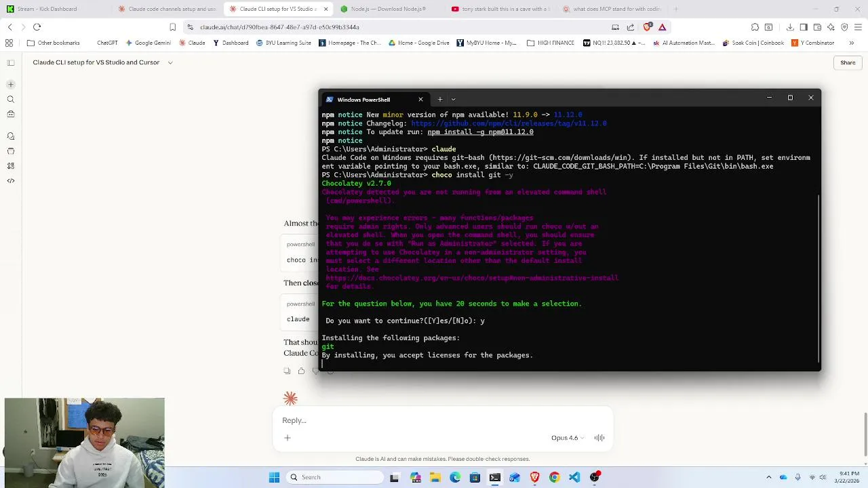
Task: Open Google Chrome from the taskbar
Action: pos(555,477)
